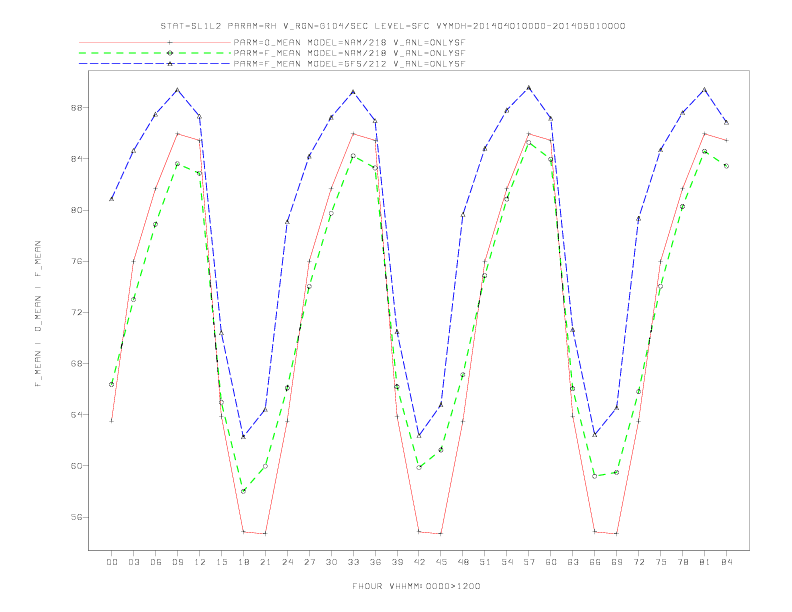This screenshot has width=792, height=612.
Task: Click y-axis tick label 72
Action: click(76, 312)
